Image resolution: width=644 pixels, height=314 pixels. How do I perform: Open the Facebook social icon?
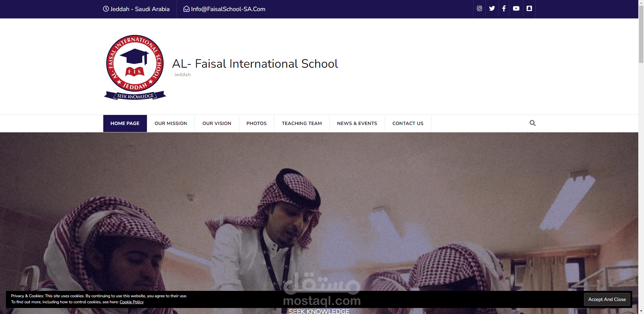[504, 9]
